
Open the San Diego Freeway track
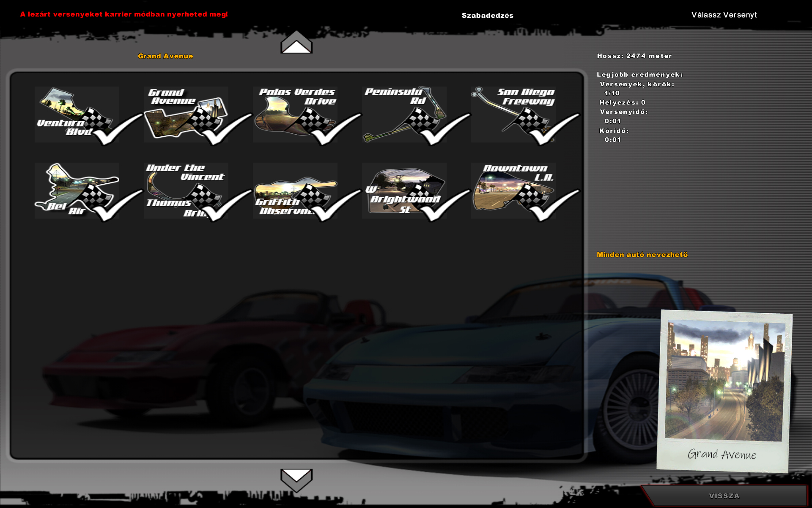coord(513,114)
